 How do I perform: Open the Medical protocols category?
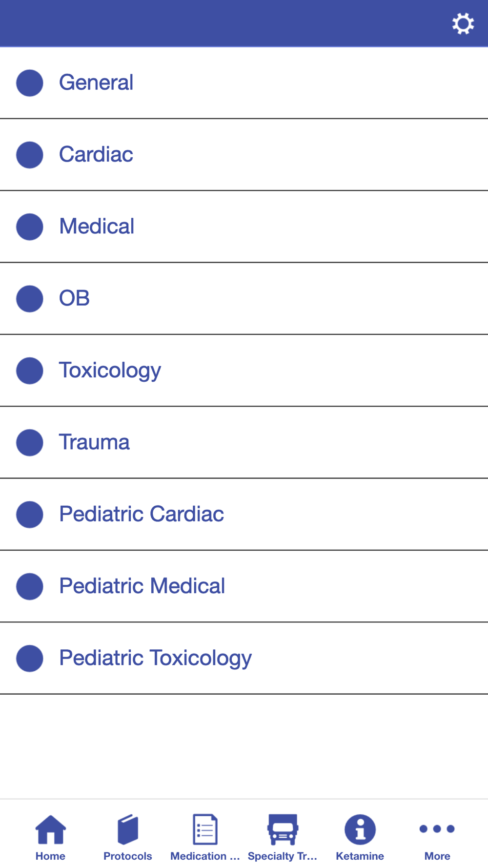click(97, 227)
